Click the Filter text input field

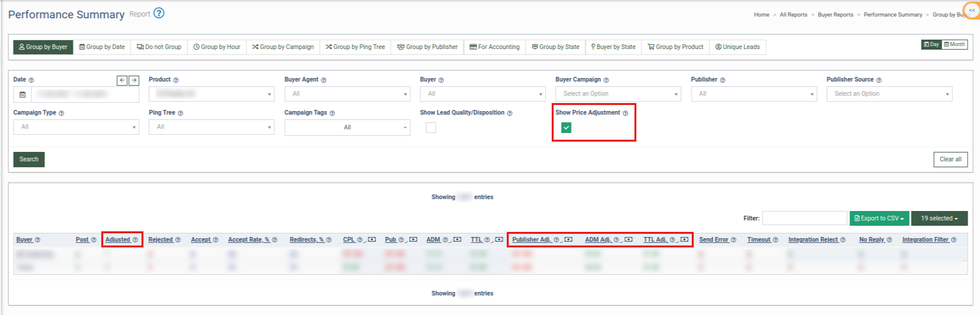point(804,218)
